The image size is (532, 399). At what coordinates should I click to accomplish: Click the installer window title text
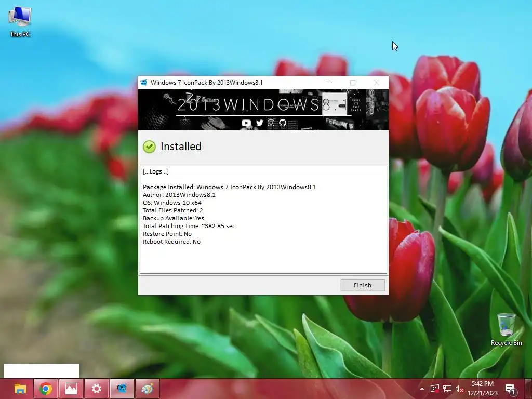coord(207,83)
